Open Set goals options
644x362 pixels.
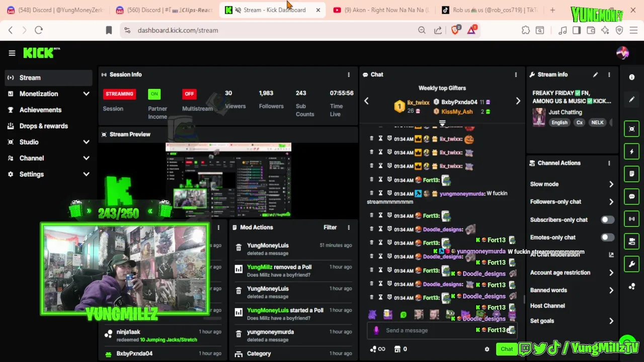coord(572,321)
